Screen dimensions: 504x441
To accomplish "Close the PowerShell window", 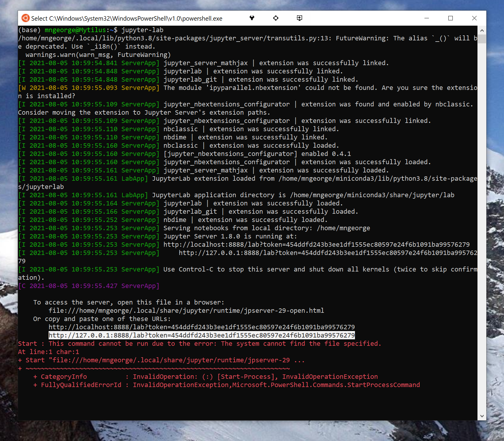I will [474, 18].
